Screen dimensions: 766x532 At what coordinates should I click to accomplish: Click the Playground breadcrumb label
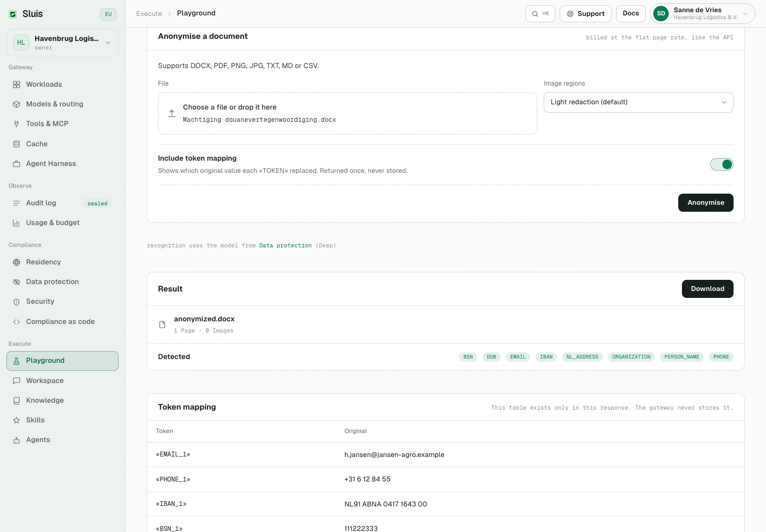click(196, 13)
